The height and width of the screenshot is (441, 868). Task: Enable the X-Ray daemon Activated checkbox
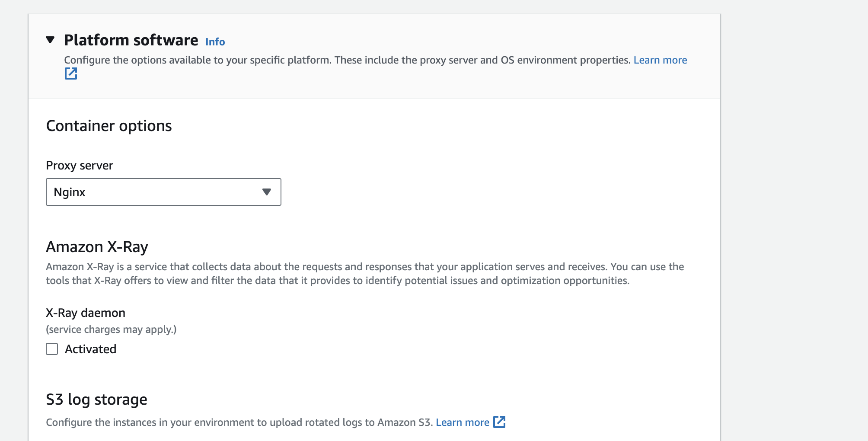[x=52, y=349]
